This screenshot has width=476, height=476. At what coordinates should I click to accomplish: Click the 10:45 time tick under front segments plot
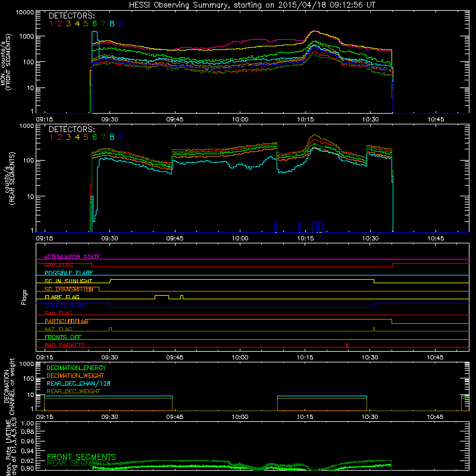click(x=436, y=120)
